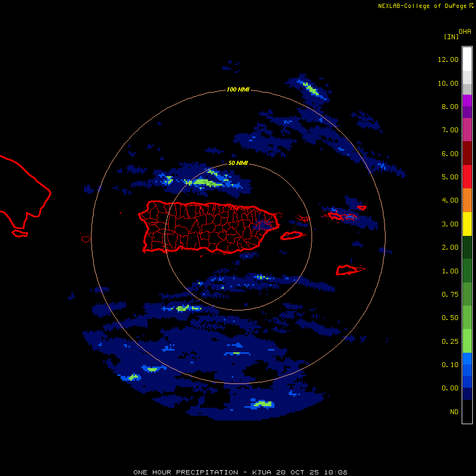Click the light green swatch in the color scale
This screenshot has height=476, width=476.
(x=467, y=341)
